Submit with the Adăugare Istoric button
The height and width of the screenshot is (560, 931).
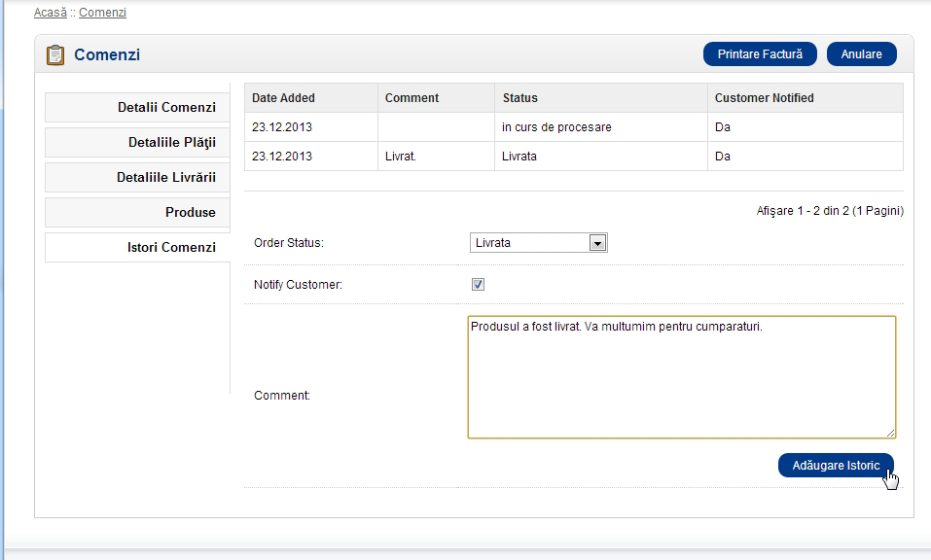point(836,466)
